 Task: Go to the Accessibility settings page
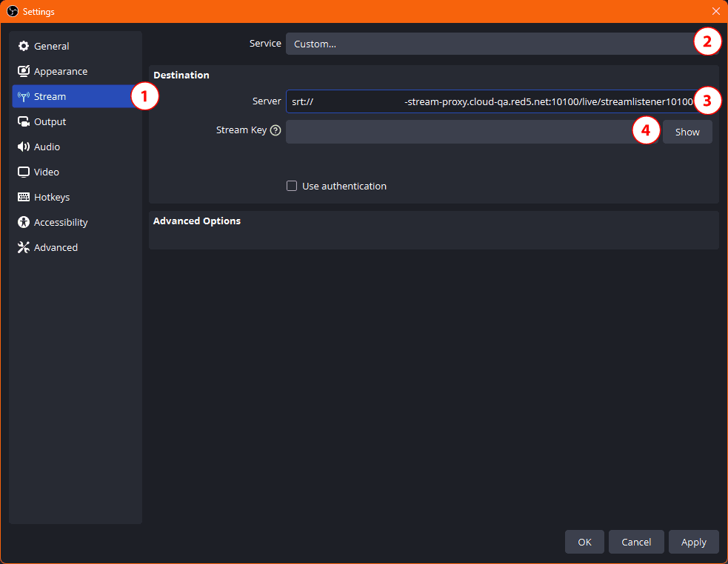(76, 222)
